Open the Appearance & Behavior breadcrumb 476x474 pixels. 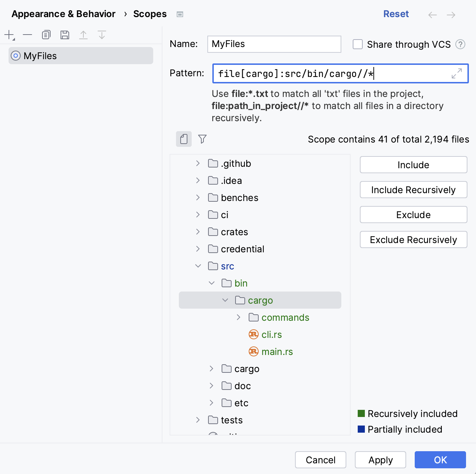click(63, 14)
